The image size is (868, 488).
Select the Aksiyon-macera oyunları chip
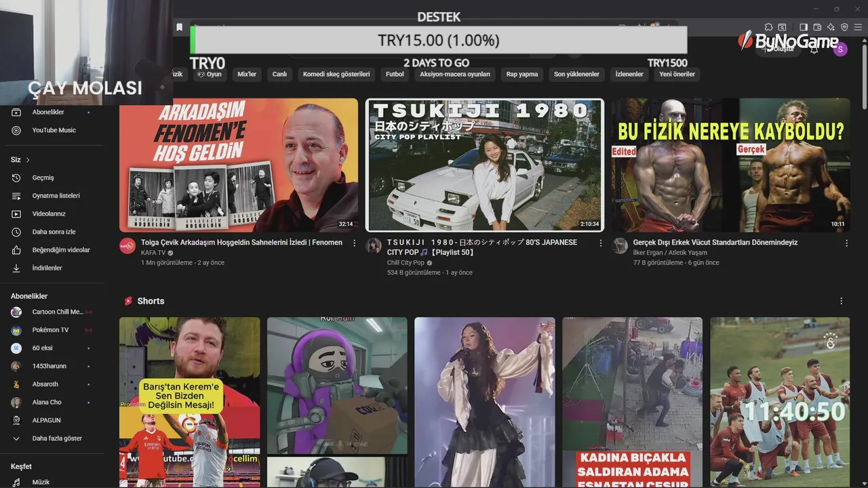pyautogui.click(x=455, y=75)
